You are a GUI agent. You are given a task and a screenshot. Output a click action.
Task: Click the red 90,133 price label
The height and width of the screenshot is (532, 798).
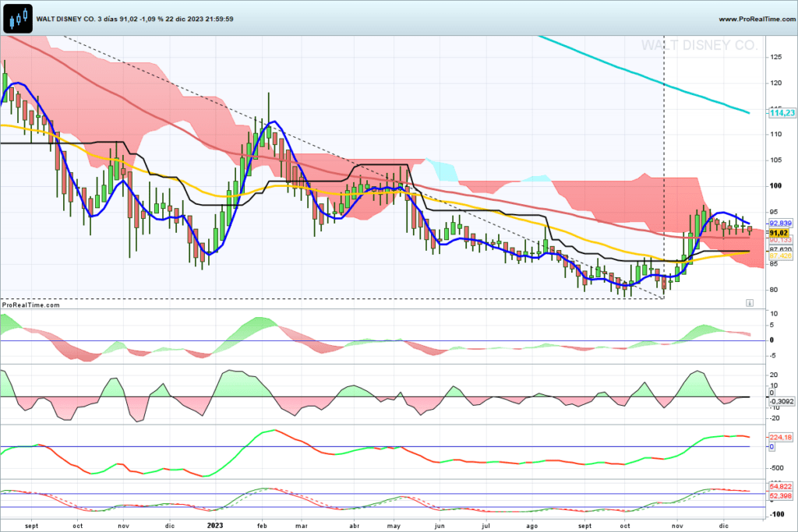781,240
